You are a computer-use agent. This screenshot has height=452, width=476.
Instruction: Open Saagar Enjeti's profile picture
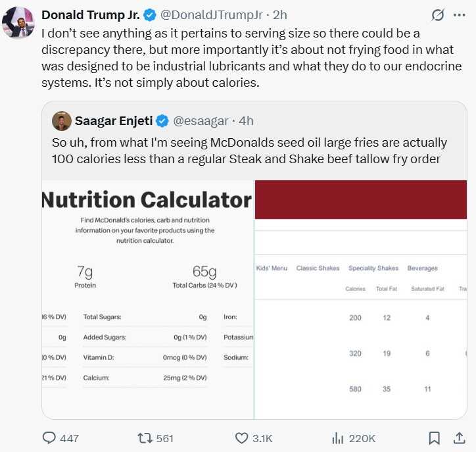click(62, 121)
